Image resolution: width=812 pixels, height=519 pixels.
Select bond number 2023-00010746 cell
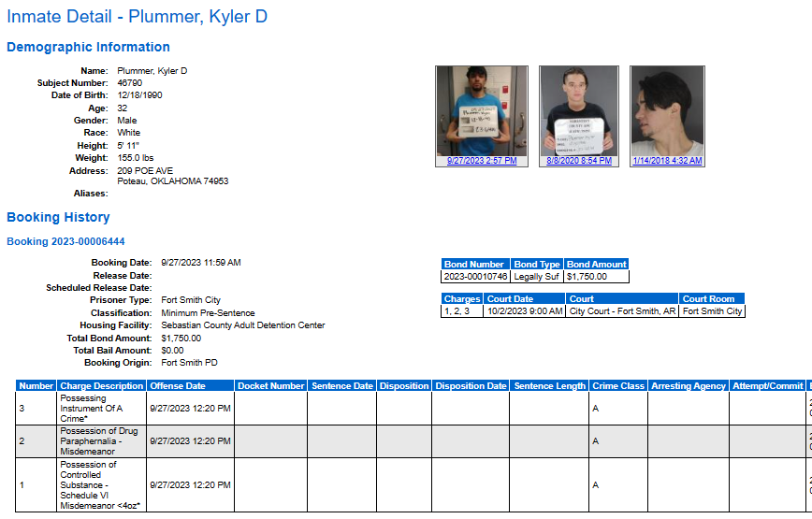(x=476, y=277)
